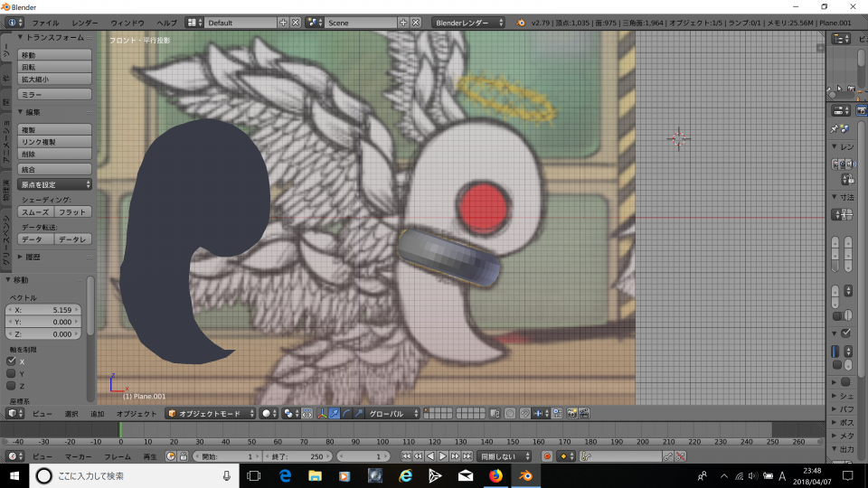The height and width of the screenshot is (488, 868).
Task: Click the 開始 (Start) frame field
Action: pyautogui.click(x=226, y=456)
